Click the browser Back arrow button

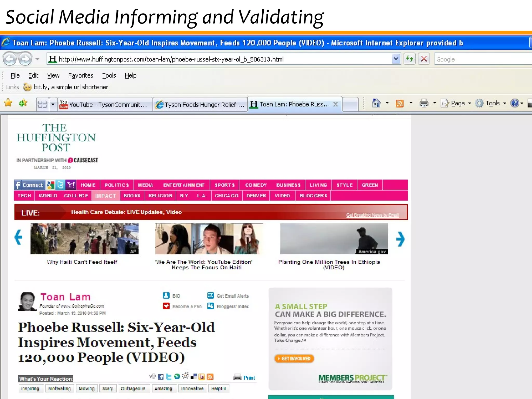point(10,59)
